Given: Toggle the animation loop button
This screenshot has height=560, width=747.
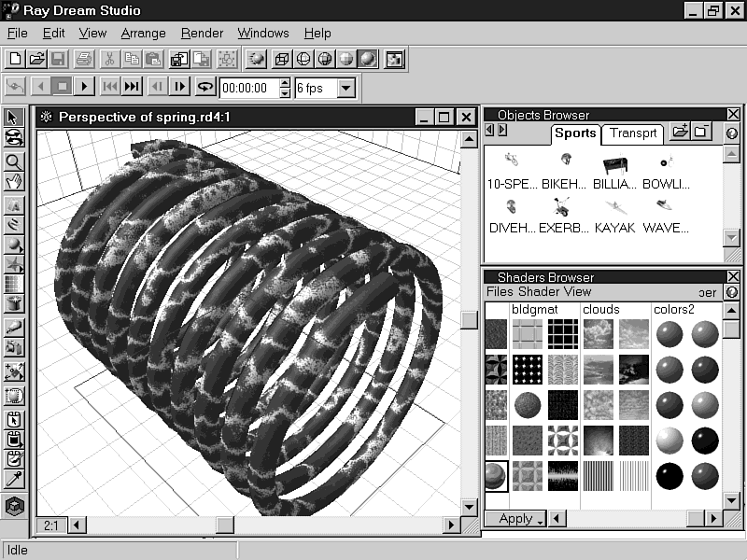Looking at the screenshot, I should pos(204,87).
